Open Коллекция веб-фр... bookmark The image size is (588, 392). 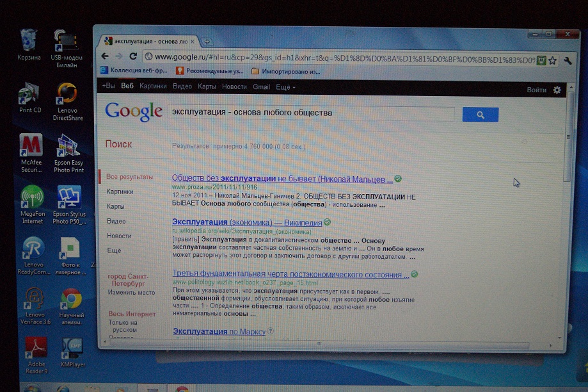(134, 70)
